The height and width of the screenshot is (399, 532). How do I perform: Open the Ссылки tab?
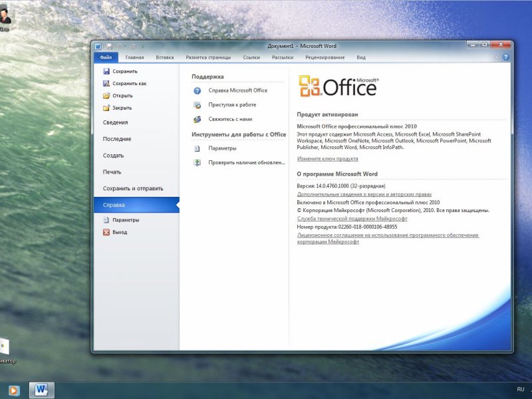[251, 57]
